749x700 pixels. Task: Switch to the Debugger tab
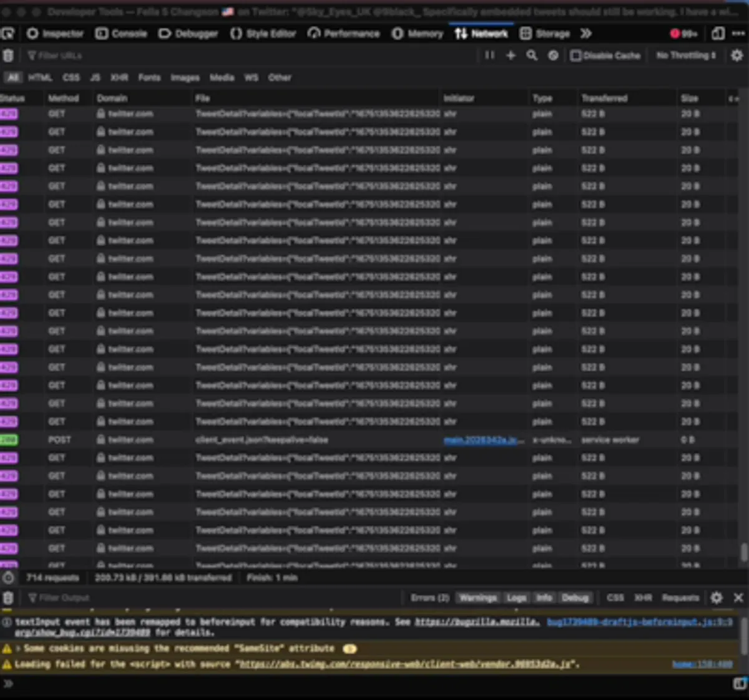pyautogui.click(x=188, y=34)
